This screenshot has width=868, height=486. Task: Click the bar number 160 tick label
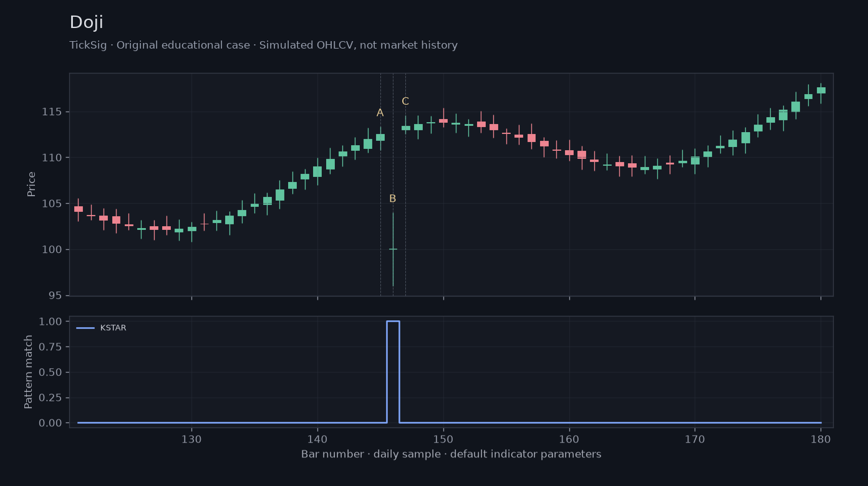pyautogui.click(x=569, y=439)
